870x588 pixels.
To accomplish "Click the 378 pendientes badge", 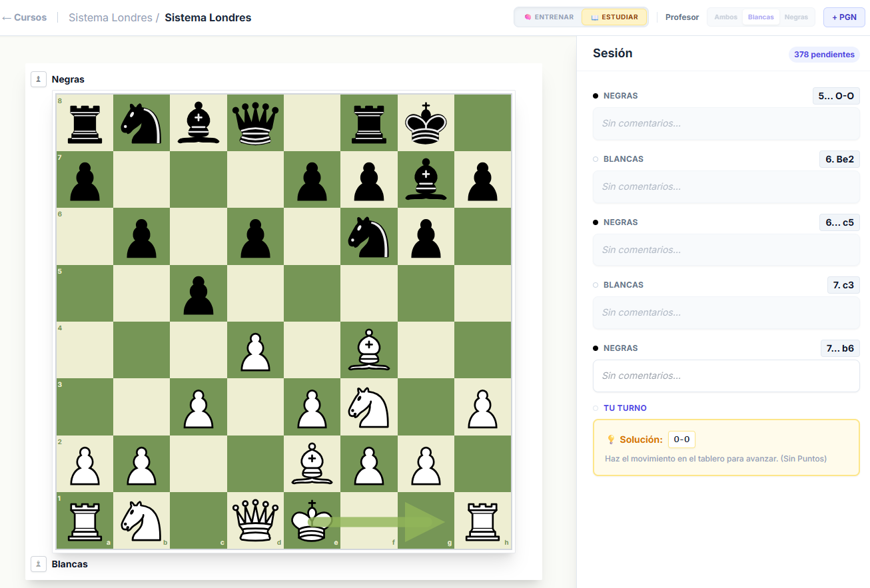I will 824,55.
